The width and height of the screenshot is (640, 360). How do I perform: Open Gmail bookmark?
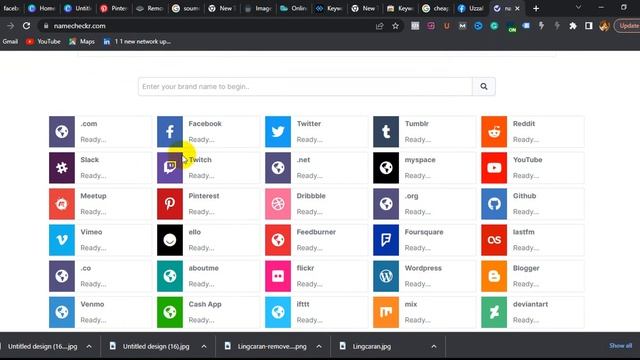(10, 41)
